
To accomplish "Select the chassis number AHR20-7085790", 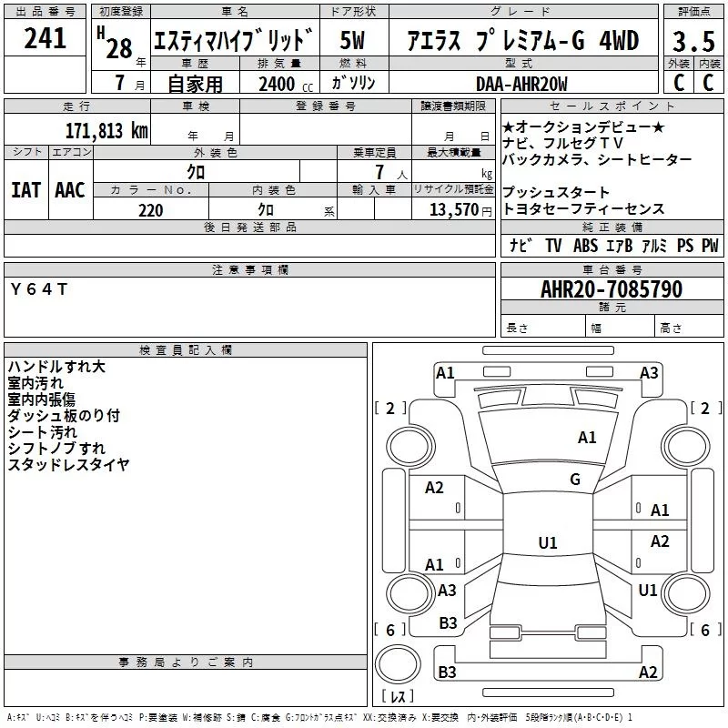I will 611,289.
